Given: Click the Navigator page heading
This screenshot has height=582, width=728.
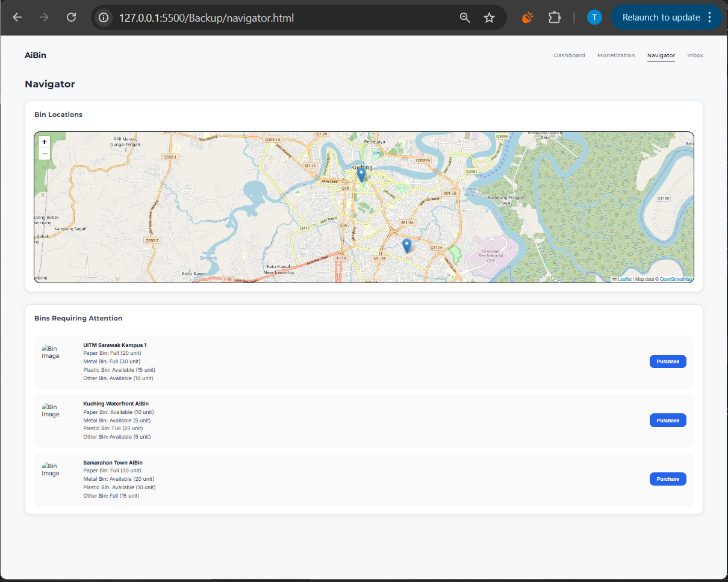Looking at the screenshot, I should 50,84.
